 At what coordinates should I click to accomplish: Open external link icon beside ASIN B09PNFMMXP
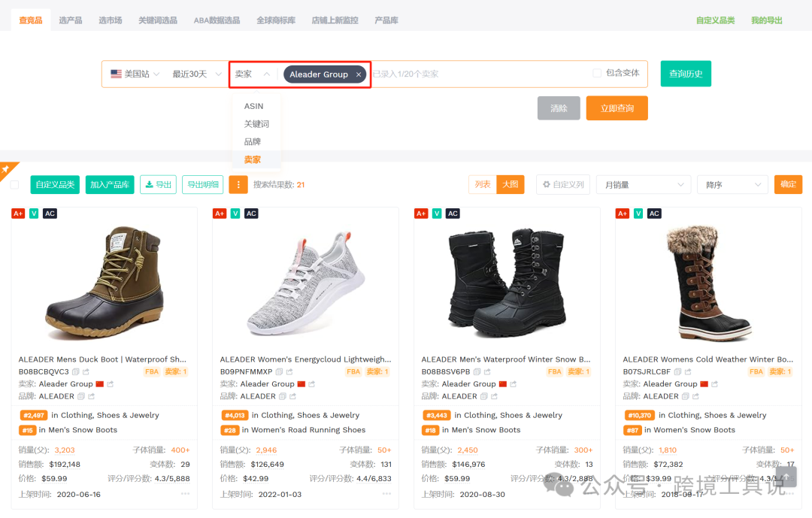289,371
